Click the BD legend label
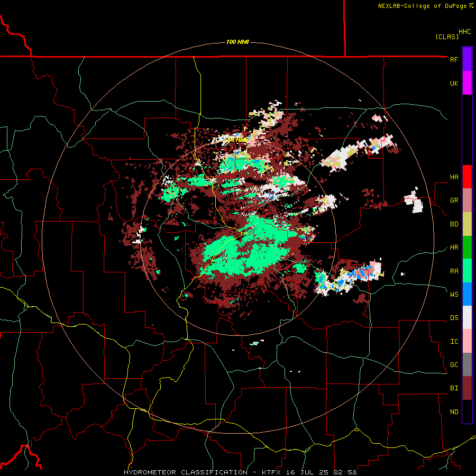Screen dimensions: 476x476 [454, 224]
